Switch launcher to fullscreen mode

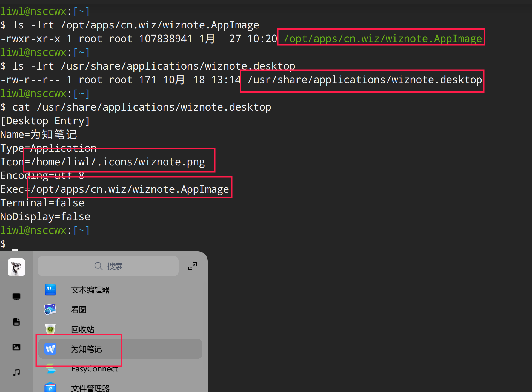(192, 266)
